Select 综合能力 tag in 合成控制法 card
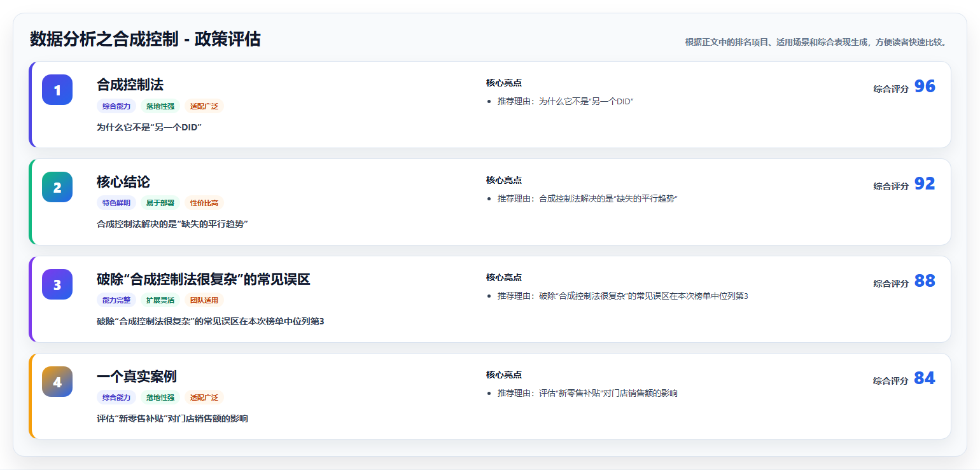Screen dimensions: 980x470 tap(116, 106)
